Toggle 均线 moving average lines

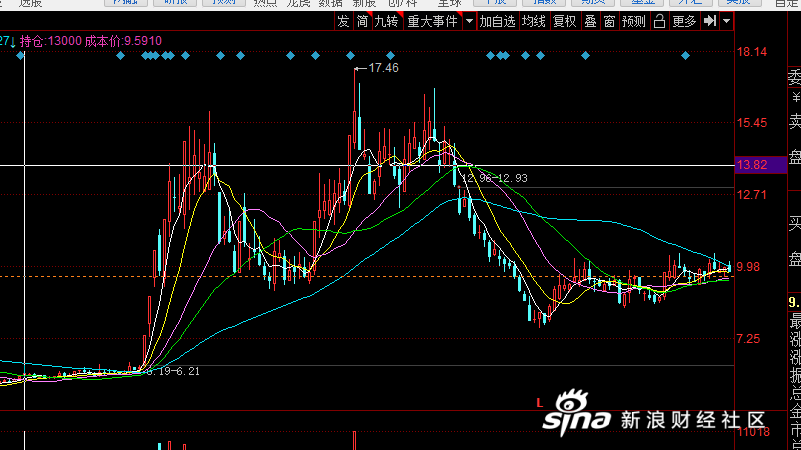point(535,21)
